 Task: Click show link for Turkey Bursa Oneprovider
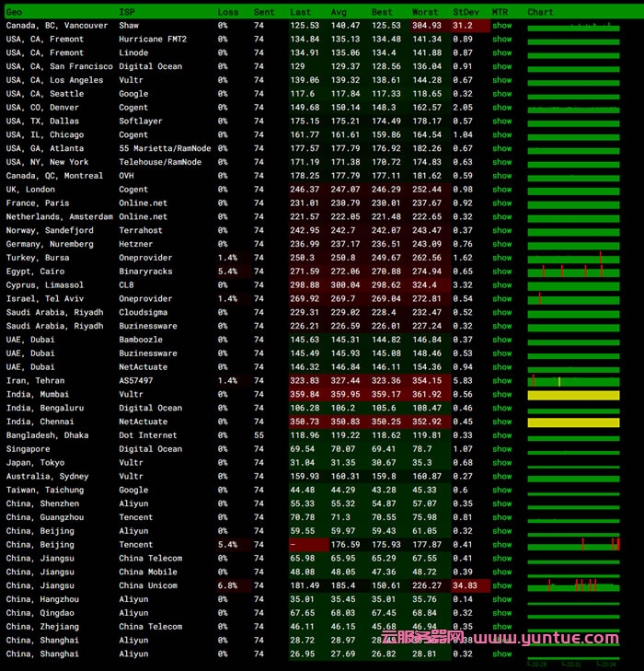click(x=501, y=258)
